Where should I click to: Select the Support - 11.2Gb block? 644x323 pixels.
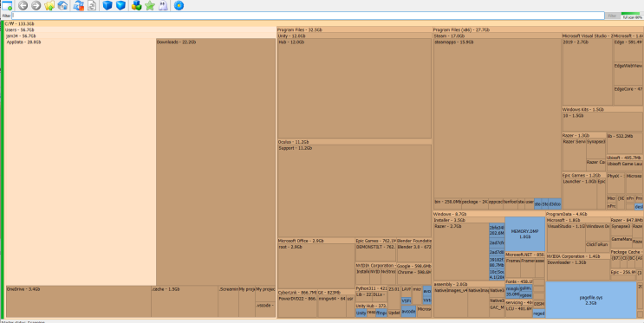click(x=355, y=191)
